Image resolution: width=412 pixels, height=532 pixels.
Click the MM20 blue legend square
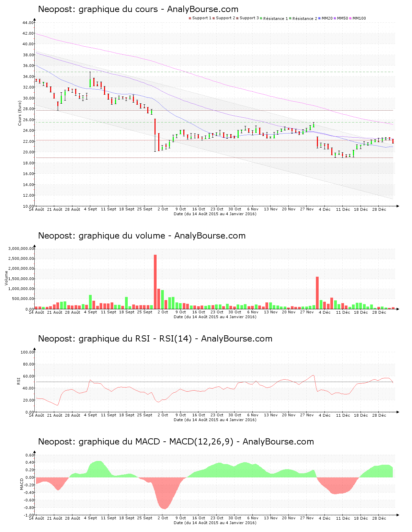coord(320,18)
